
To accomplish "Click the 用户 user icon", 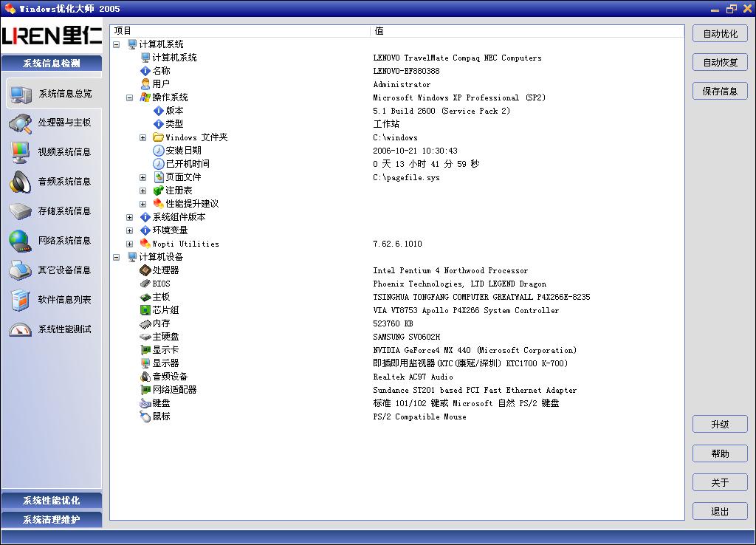I will [145, 84].
